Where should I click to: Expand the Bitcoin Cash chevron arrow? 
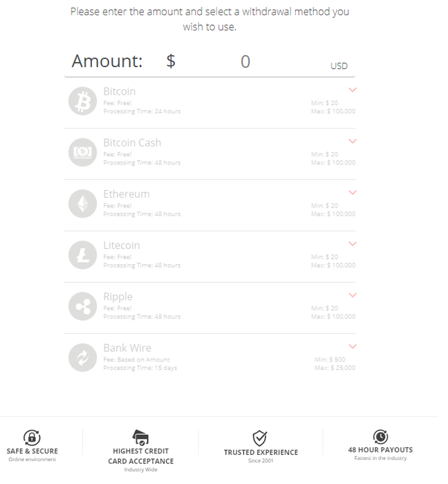pyautogui.click(x=353, y=141)
